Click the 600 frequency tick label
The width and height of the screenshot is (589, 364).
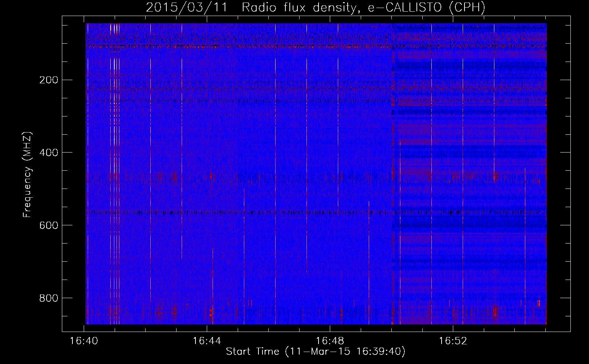[x=49, y=225]
